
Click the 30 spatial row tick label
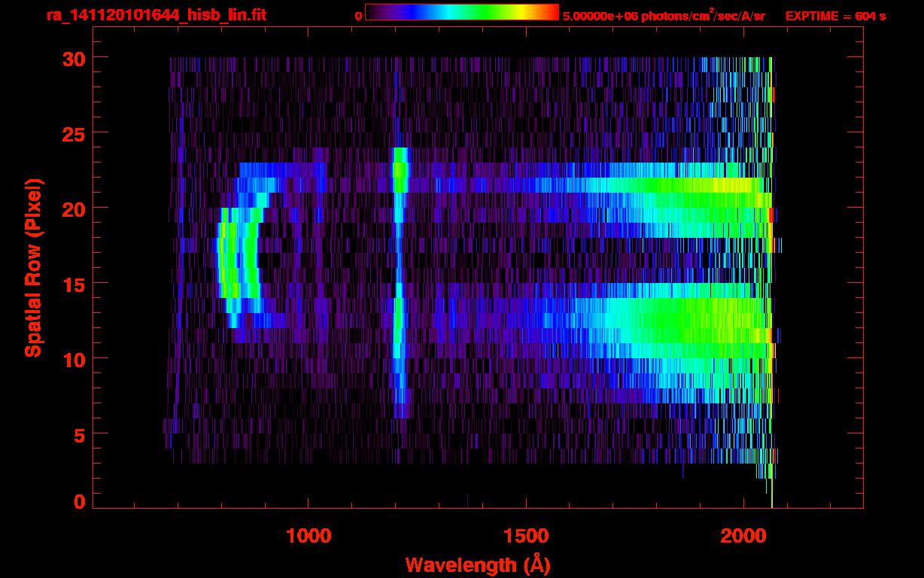tap(73, 58)
